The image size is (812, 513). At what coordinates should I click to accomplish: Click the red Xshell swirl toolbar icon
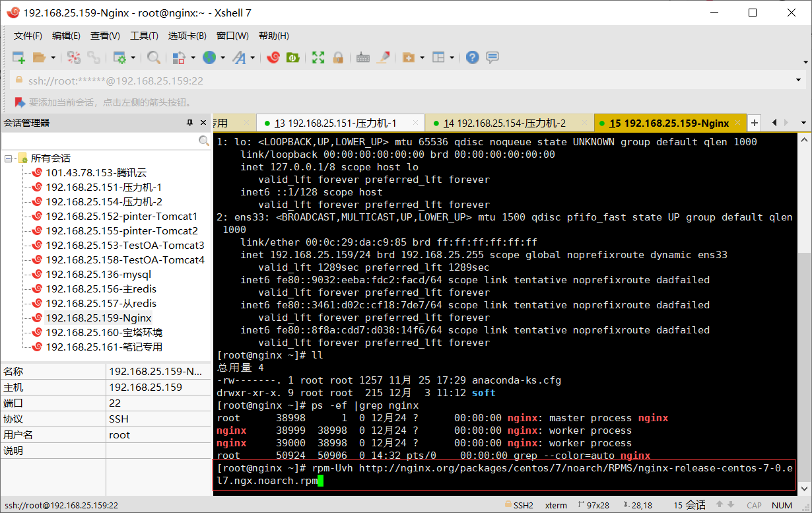click(273, 57)
